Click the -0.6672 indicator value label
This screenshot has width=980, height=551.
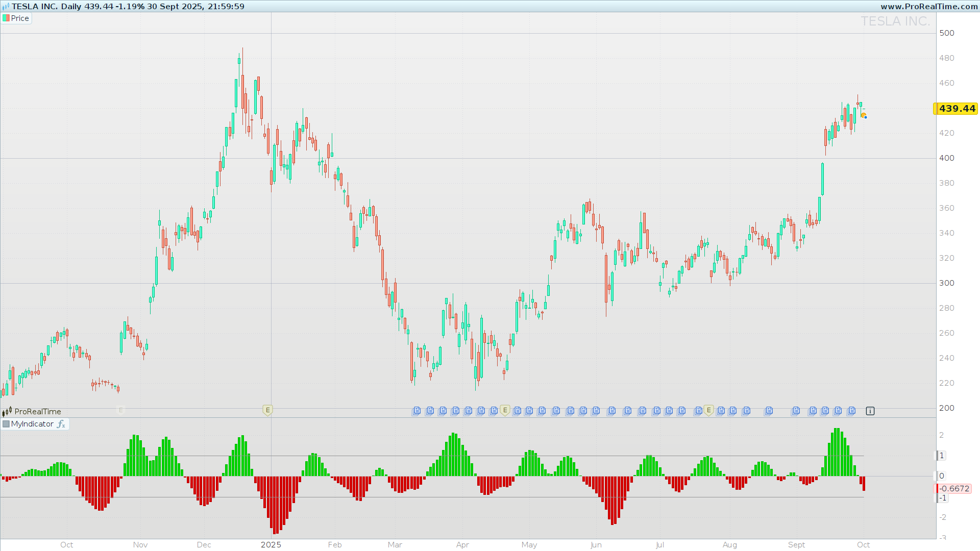954,489
